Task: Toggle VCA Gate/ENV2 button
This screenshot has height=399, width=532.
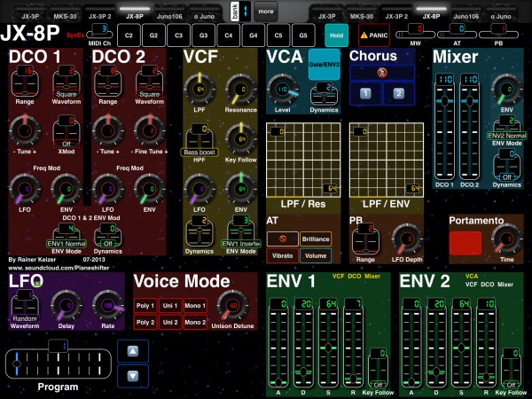Action: coord(324,64)
